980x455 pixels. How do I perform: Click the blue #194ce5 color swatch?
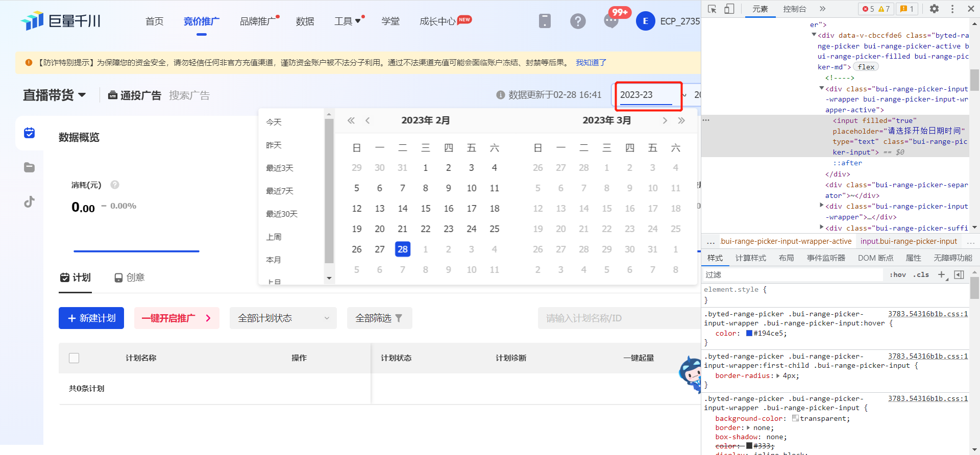pos(749,334)
